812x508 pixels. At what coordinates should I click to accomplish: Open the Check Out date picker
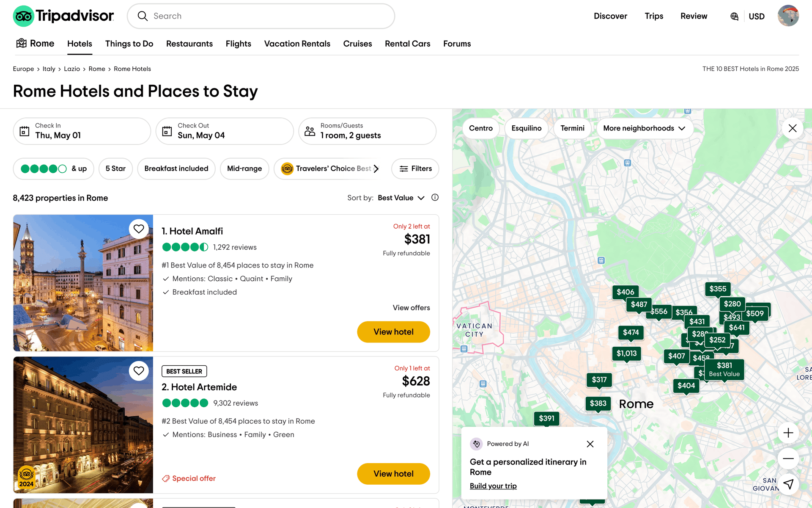pos(225,131)
